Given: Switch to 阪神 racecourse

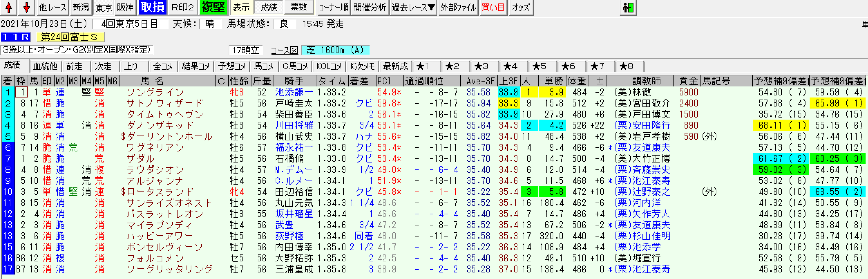Looking at the screenshot, I should click(x=126, y=7).
